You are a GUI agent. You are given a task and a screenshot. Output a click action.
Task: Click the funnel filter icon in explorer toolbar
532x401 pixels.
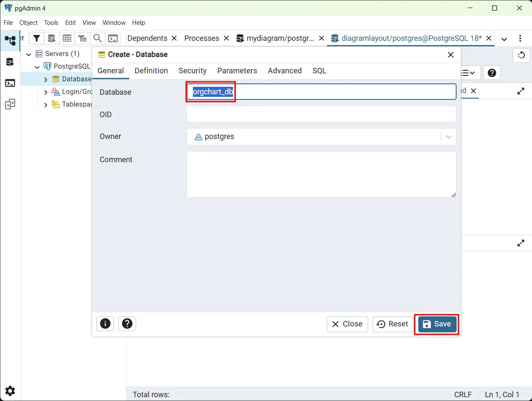tap(37, 38)
